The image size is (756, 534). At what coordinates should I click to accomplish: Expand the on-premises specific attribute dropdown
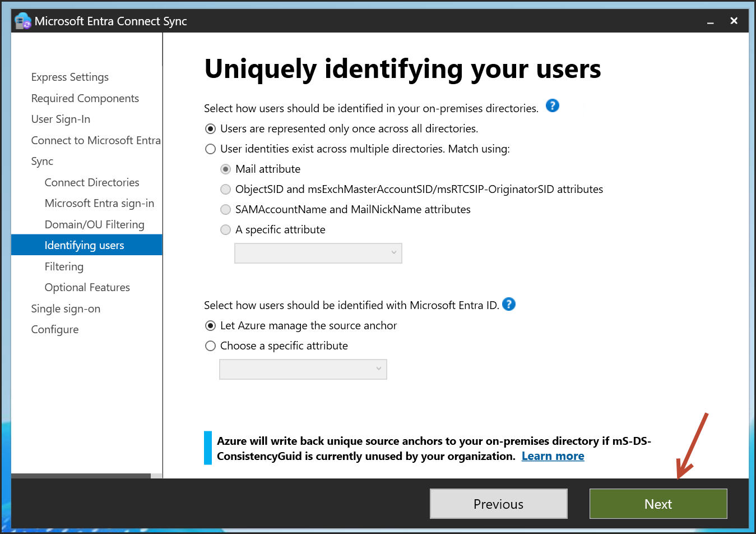[x=318, y=253]
